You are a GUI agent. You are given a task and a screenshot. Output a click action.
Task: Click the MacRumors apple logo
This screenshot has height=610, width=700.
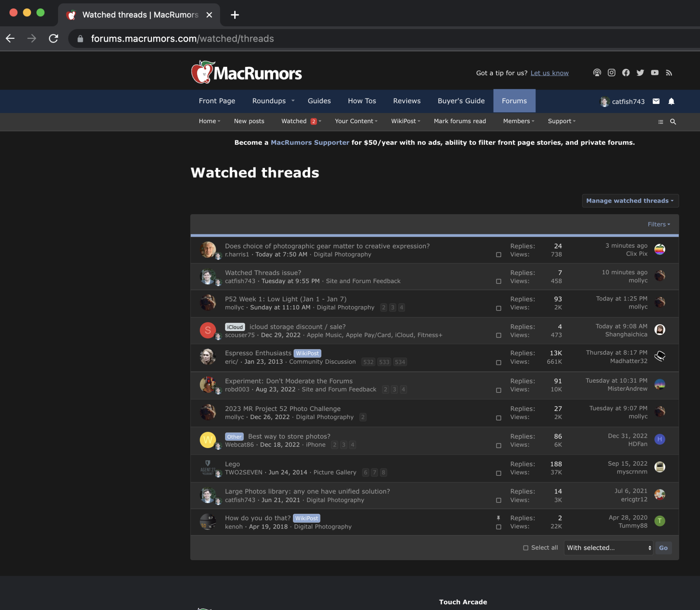pyautogui.click(x=246, y=72)
